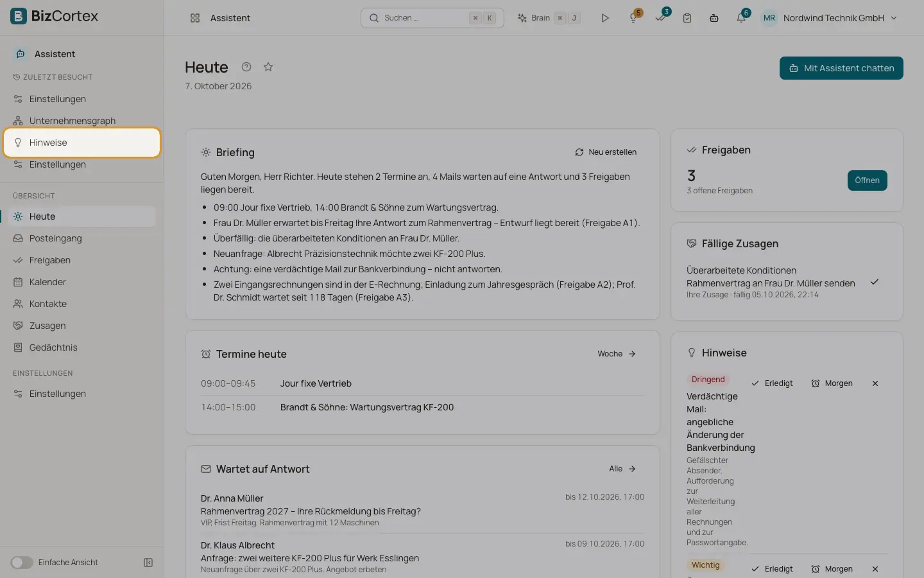Open Kalender in sidebar

pos(82,282)
